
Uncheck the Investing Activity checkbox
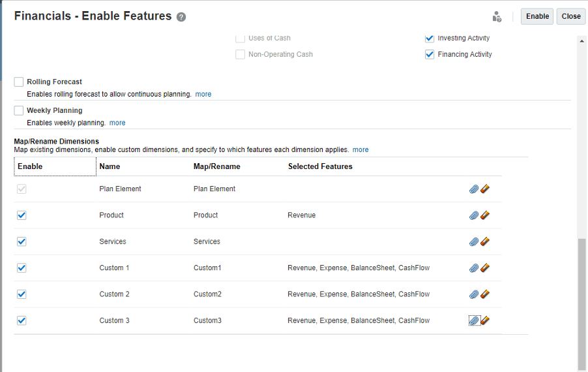[430, 38]
